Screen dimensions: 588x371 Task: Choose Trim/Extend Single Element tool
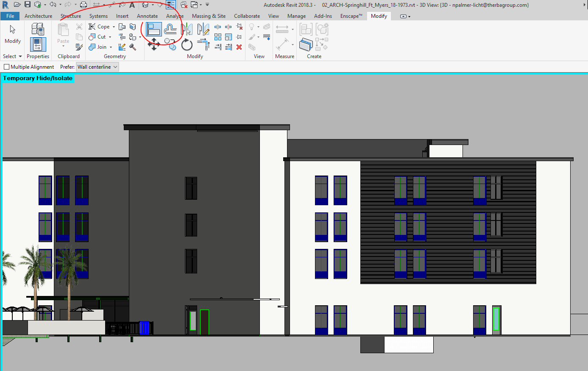pos(218,47)
